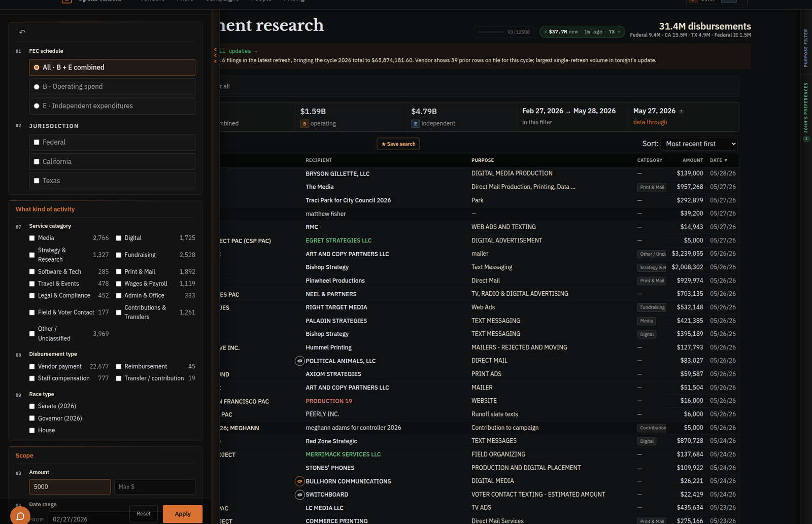
Task: Click the LC MEDIA LLC recipient
Action: click(x=324, y=508)
